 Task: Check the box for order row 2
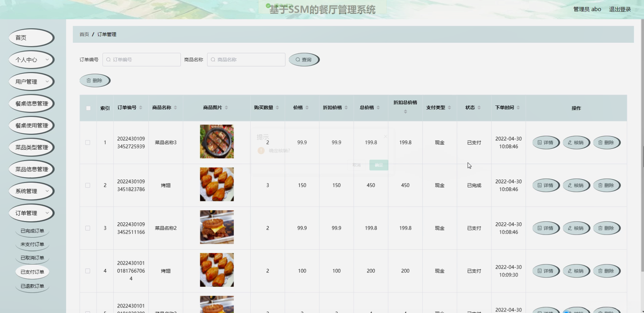tap(88, 185)
